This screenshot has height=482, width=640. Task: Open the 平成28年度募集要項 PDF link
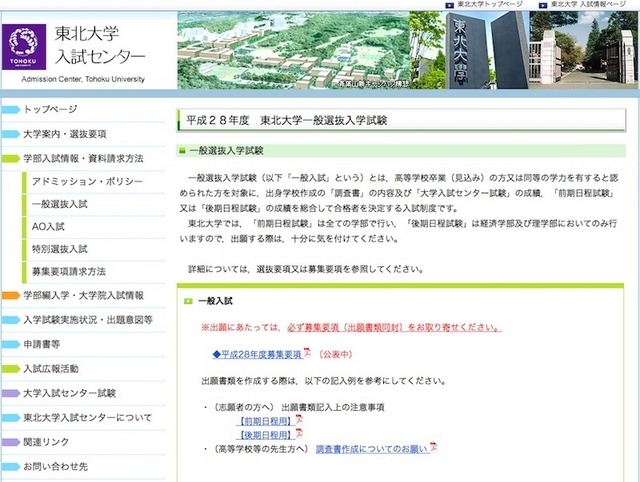tap(258, 354)
